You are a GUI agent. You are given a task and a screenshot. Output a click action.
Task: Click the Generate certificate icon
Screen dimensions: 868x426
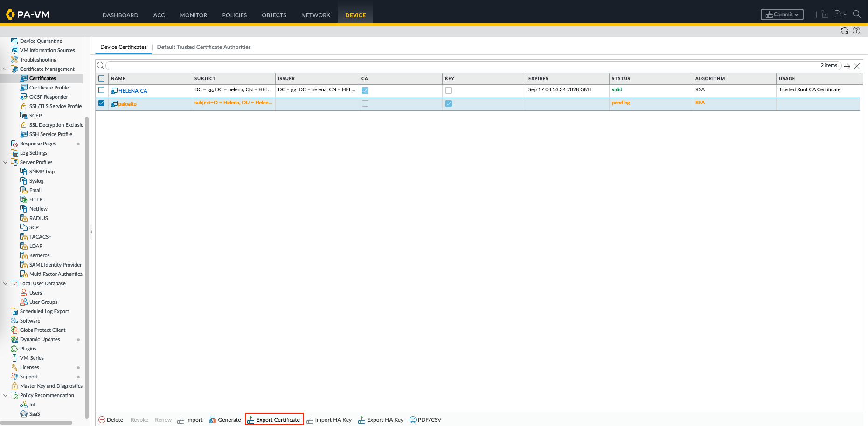pyautogui.click(x=213, y=420)
